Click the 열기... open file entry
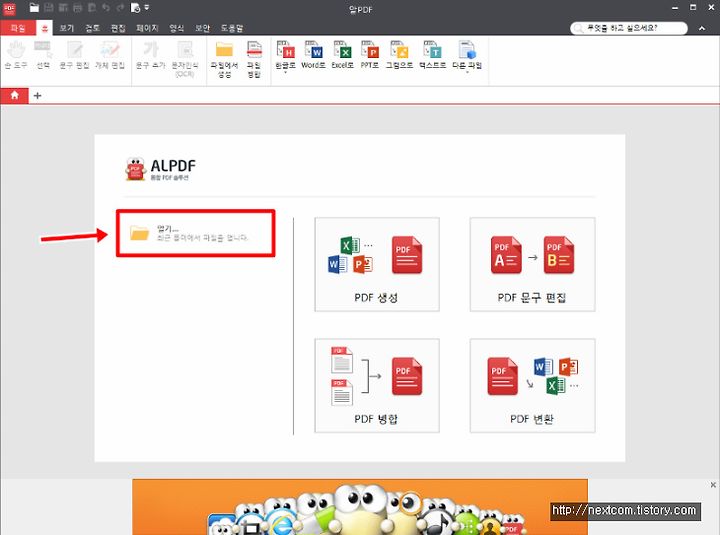Screen dimensions: 720x535 196,233
